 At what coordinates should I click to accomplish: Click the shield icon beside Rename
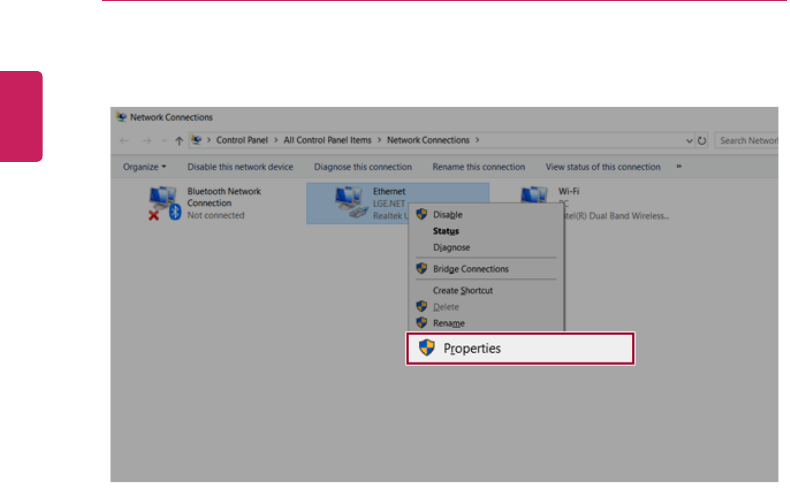coord(422,323)
